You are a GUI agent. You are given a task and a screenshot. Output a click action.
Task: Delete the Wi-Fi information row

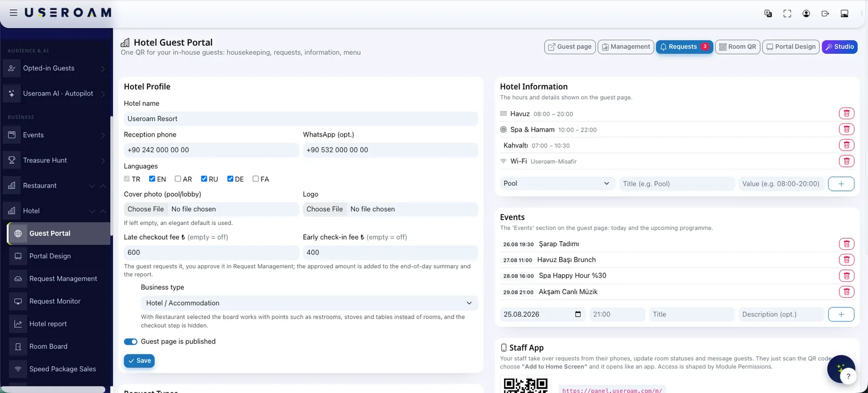pos(846,161)
